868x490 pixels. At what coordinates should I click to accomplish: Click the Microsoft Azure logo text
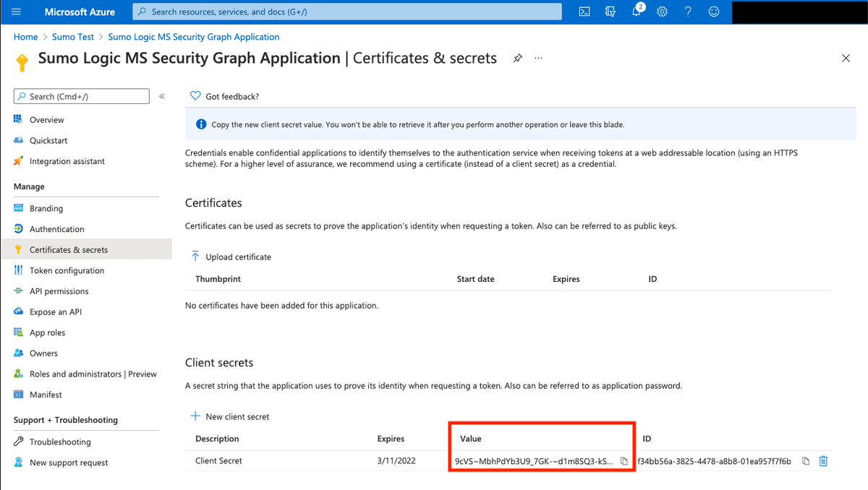click(80, 12)
